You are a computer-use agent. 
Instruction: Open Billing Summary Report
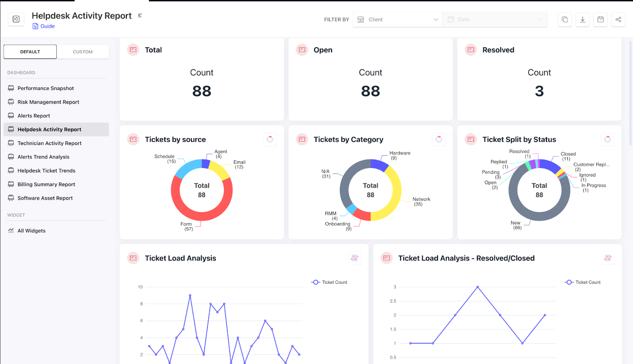coord(56,184)
